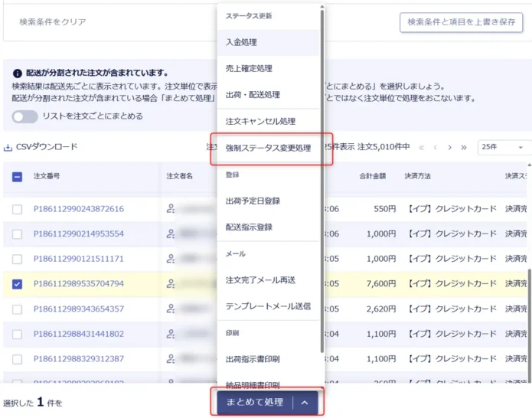Collapse menu with the まとめて処理 chevron arrow
Screen dimensions: 532x418
point(304,402)
